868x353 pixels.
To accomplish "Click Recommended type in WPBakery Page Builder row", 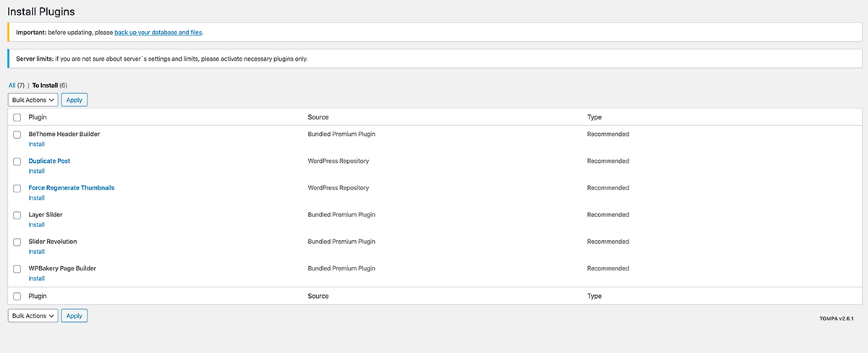I will coord(608,268).
